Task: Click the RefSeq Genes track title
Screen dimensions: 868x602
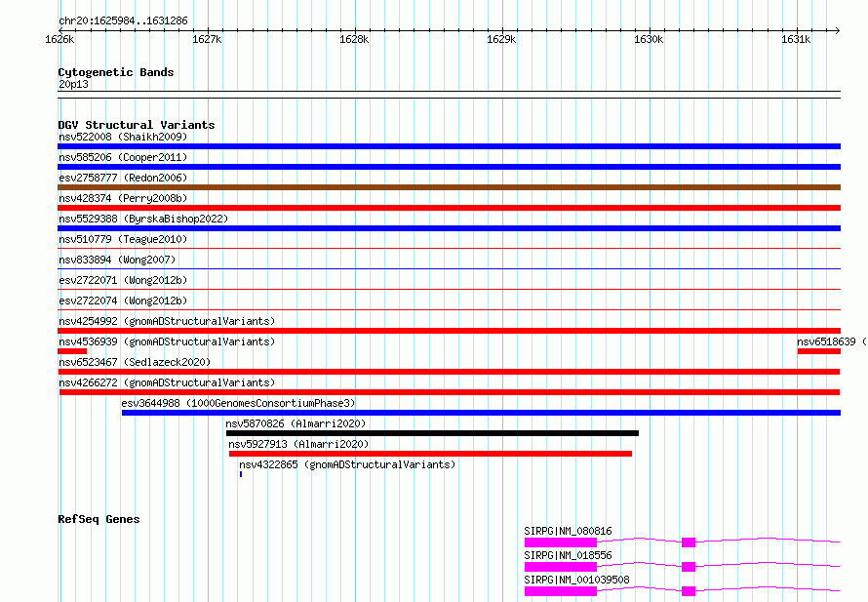Action: pyautogui.click(x=99, y=519)
